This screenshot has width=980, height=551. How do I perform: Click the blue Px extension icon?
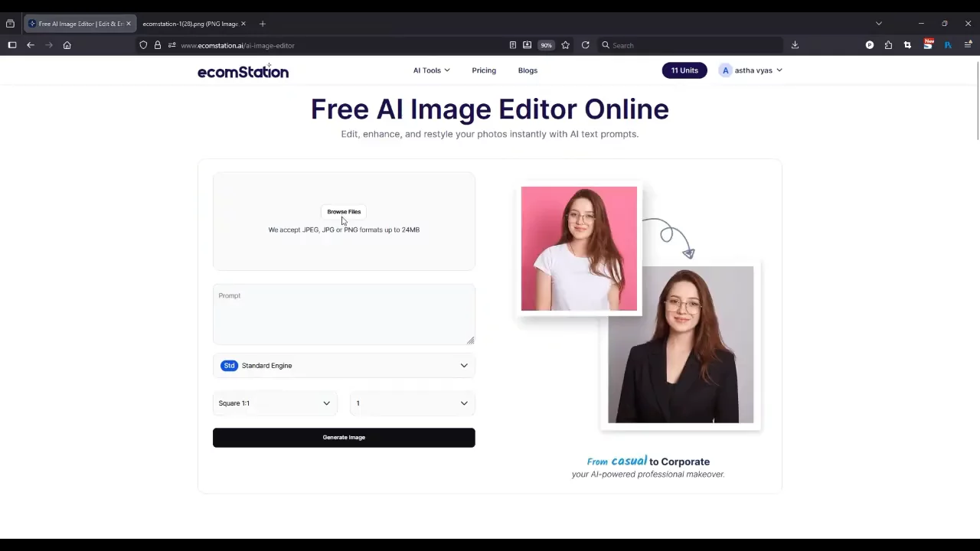(x=948, y=45)
